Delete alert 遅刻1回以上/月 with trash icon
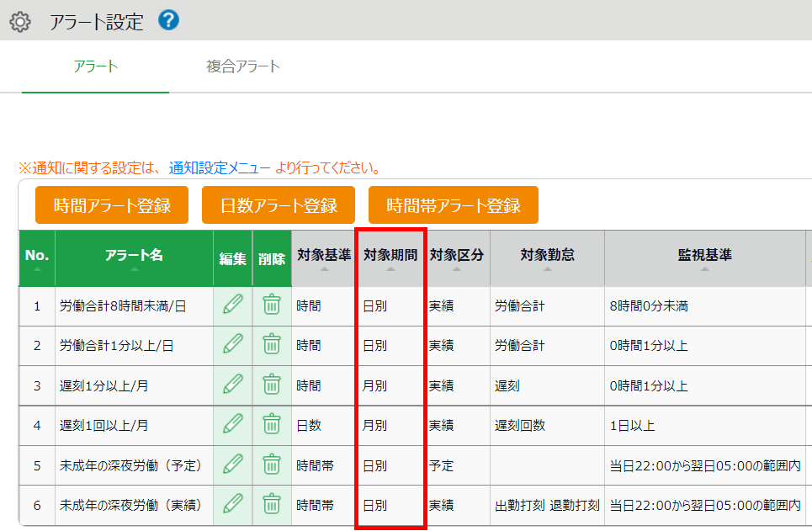 [272, 424]
